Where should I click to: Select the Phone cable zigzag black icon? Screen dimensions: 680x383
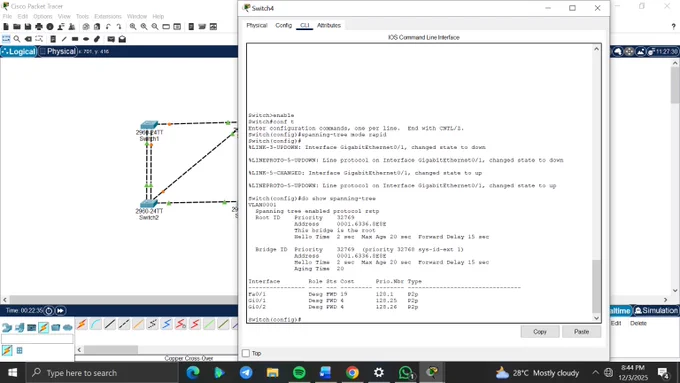click(x=153, y=324)
